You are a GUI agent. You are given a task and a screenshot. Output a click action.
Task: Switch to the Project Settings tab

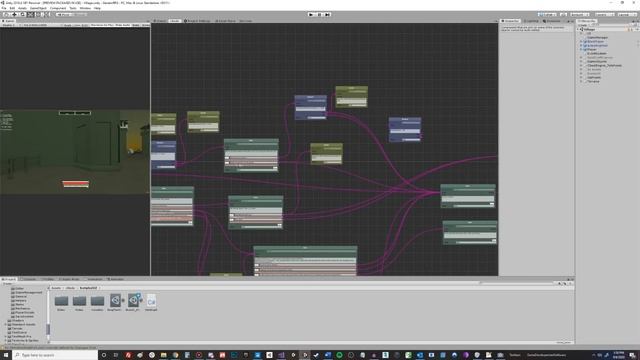click(197, 21)
